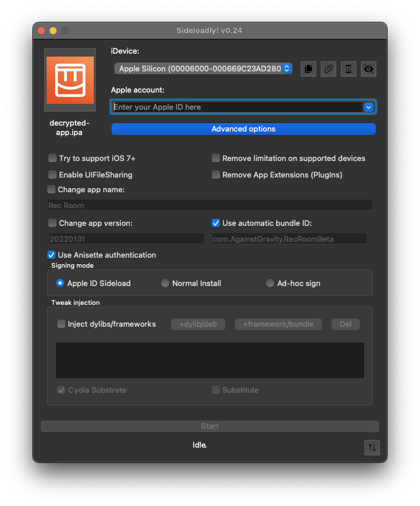Enable Inject dylibs/frameworks checkbox

pos(61,324)
